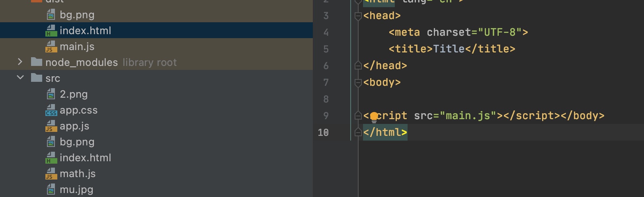Image resolution: width=644 pixels, height=197 pixels.
Task: Click the node_modules folder icon
Action: tap(37, 62)
